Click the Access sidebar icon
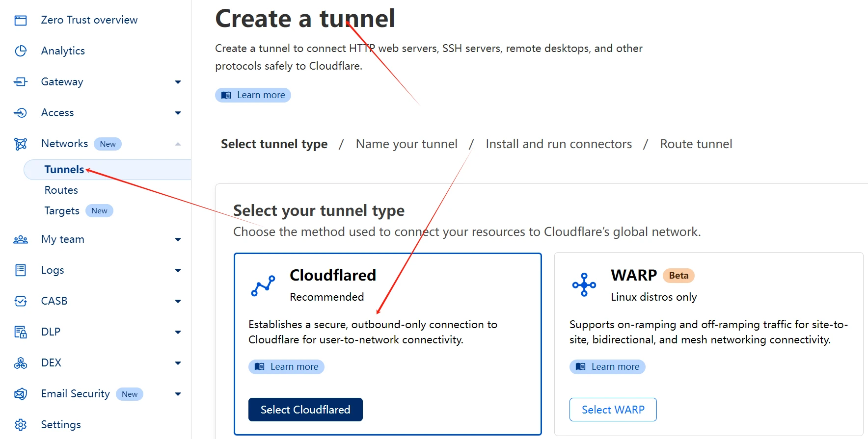 (21, 113)
